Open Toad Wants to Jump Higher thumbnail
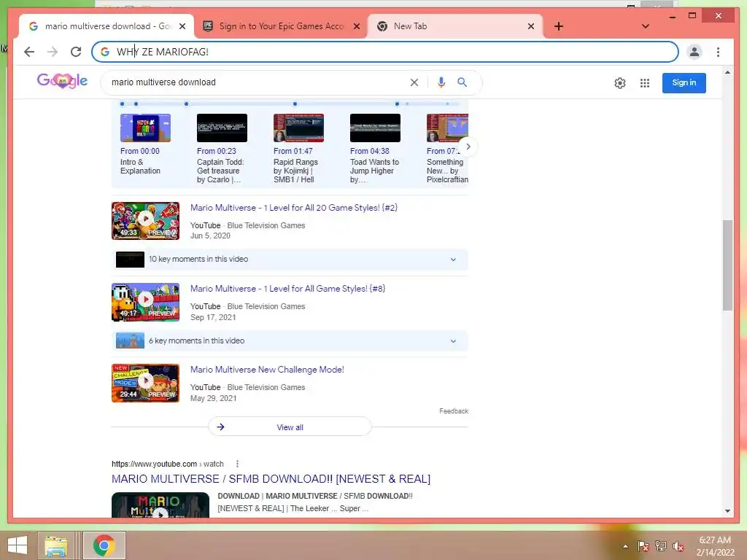Image resolution: width=747 pixels, height=560 pixels. pyautogui.click(x=376, y=128)
